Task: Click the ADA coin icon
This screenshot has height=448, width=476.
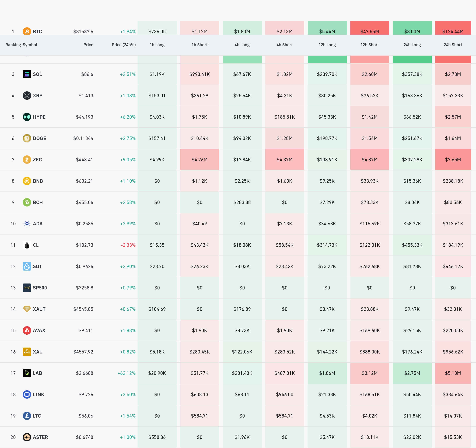Action: 27,224
